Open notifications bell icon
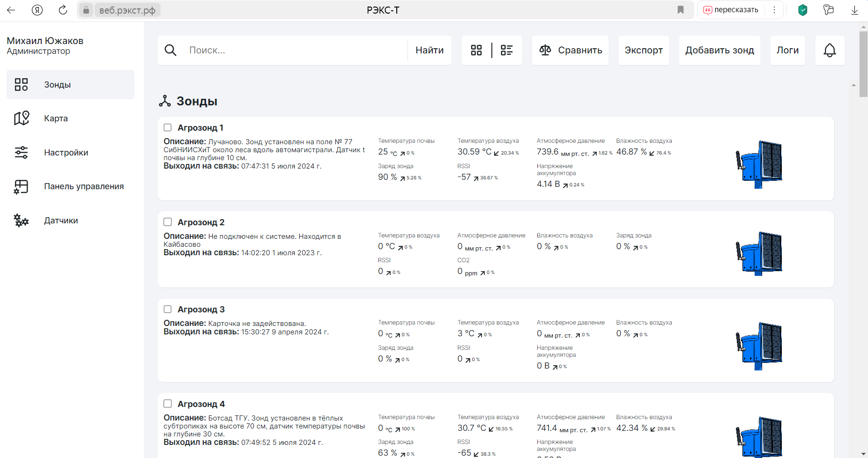 [830, 50]
